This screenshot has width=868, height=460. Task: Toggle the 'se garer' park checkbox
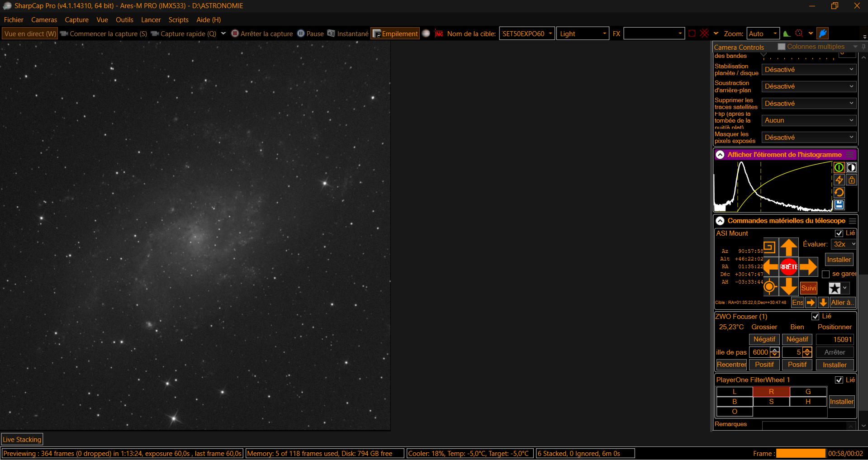(x=825, y=274)
